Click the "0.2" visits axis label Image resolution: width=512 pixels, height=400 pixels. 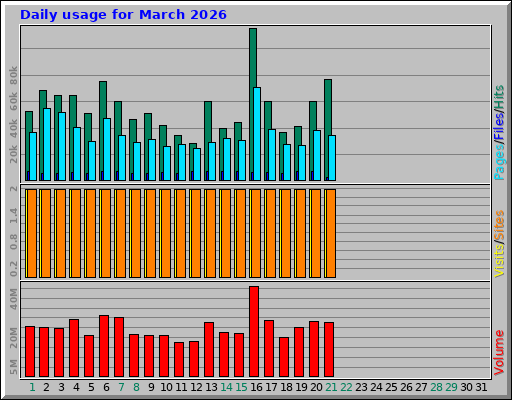(13, 269)
